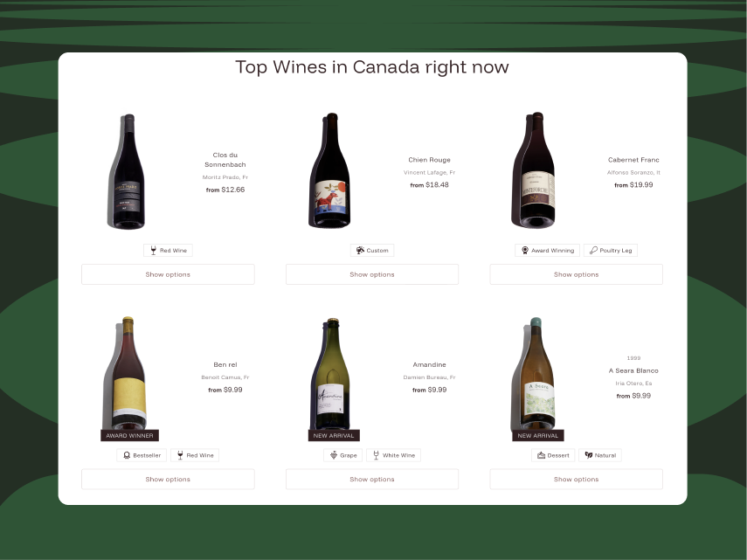Show options for Chien Rouge

[x=372, y=274]
